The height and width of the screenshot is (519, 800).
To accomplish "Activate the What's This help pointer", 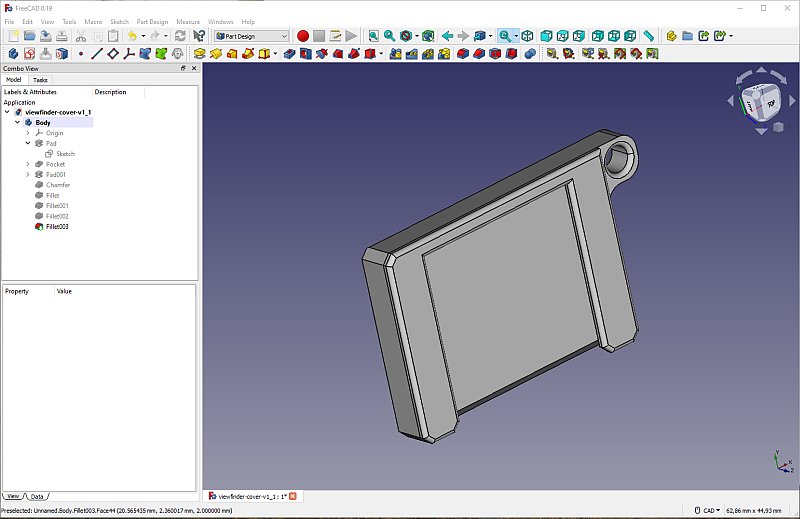I will click(x=199, y=36).
